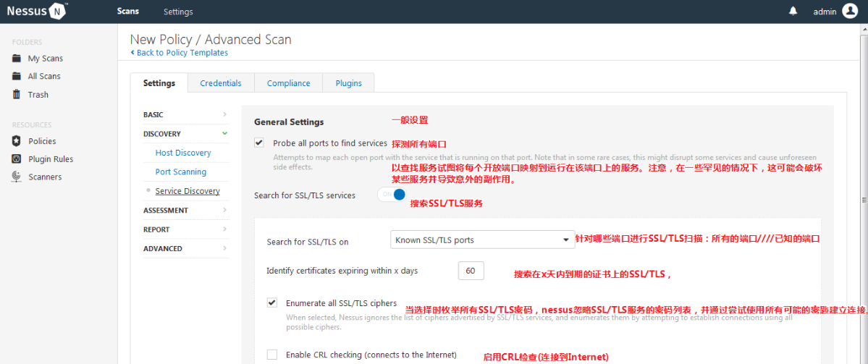
Task: Click the certificate expiry days field
Action: click(471, 271)
